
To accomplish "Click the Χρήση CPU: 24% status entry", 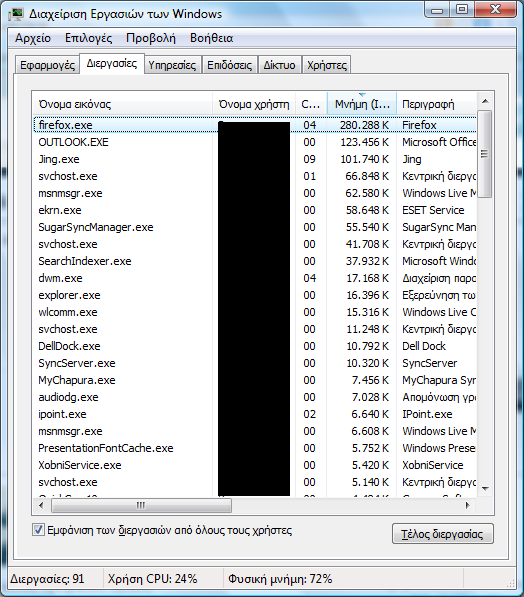I will [152, 579].
